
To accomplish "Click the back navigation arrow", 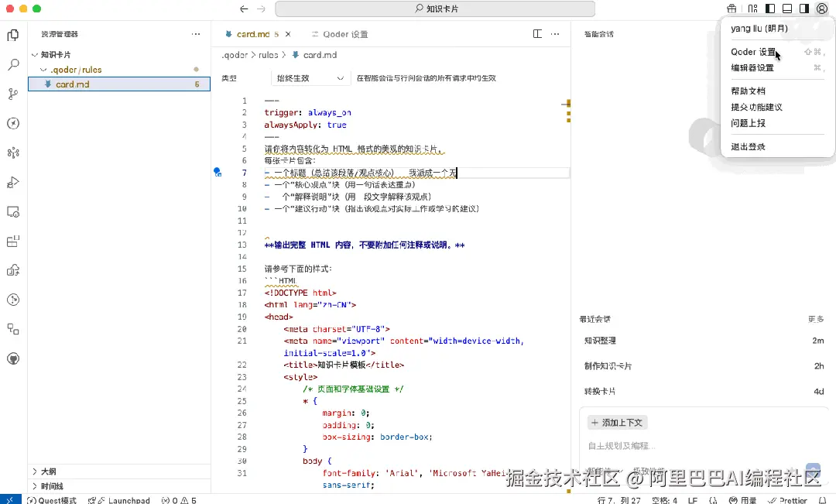I will pos(244,9).
